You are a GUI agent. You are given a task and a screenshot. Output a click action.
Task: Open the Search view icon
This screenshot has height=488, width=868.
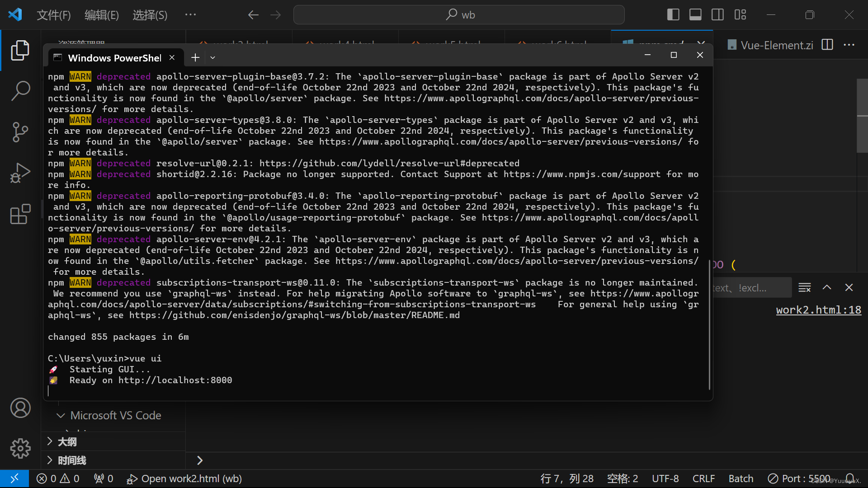click(20, 91)
